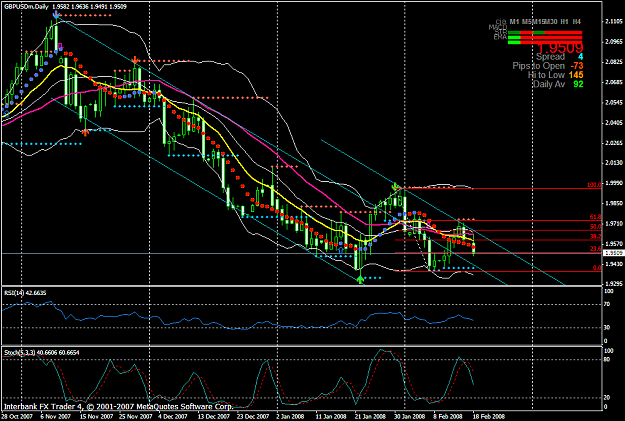Click the 4 Dec 2007 date label

click(173, 416)
